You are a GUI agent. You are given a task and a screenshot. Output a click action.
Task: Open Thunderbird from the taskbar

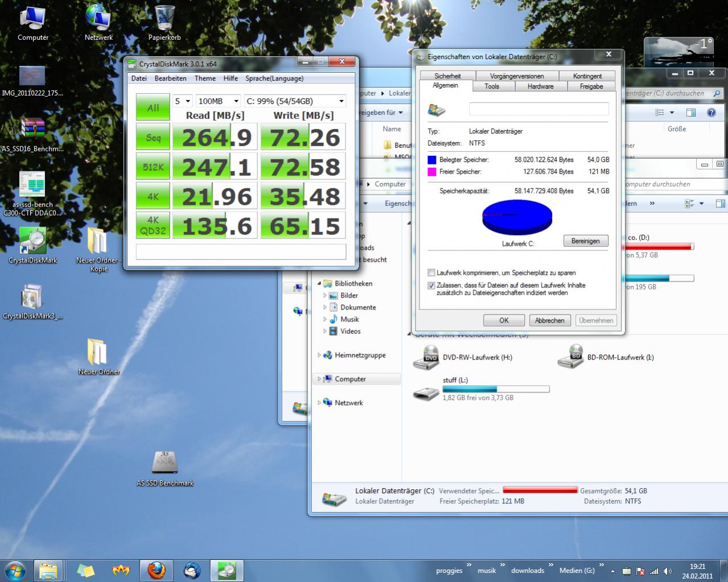[x=192, y=570]
